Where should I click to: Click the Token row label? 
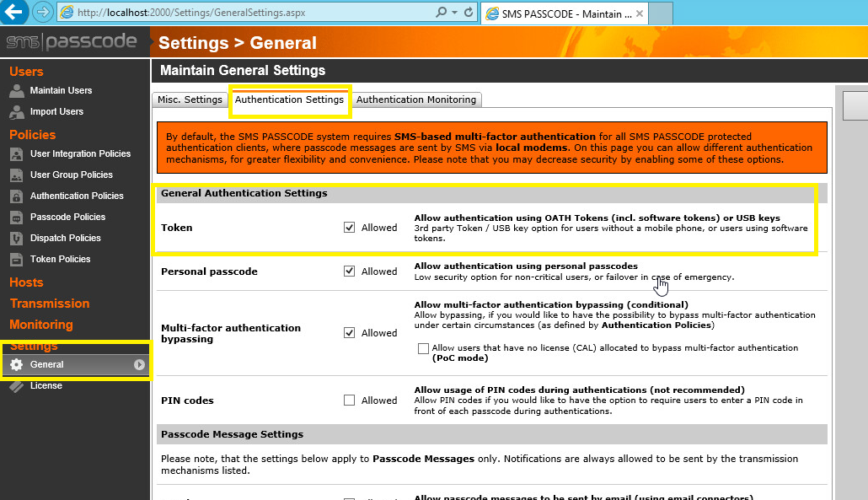tap(177, 228)
